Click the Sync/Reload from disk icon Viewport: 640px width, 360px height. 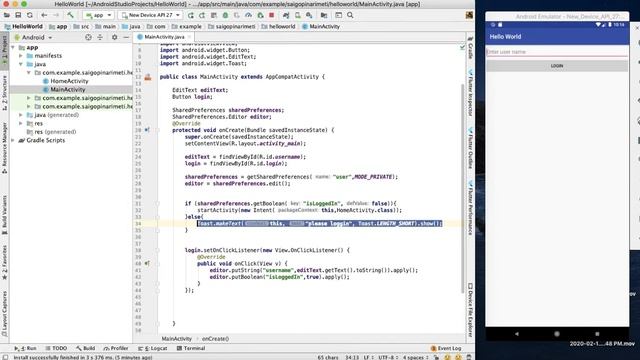click(x=30, y=15)
